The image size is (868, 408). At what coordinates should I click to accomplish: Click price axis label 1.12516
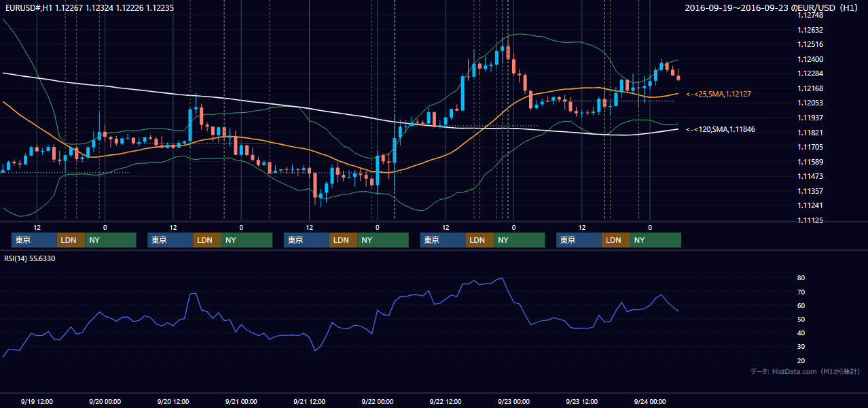coord(811,44)
